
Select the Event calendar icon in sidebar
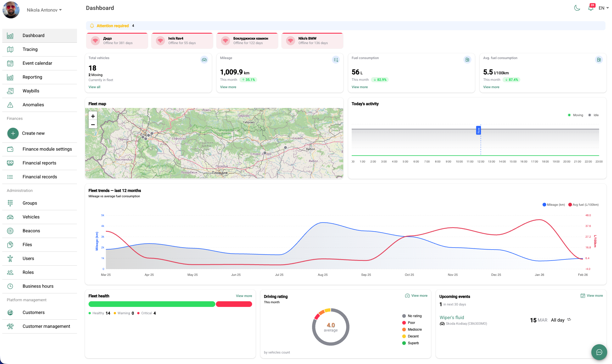(10, 63)
